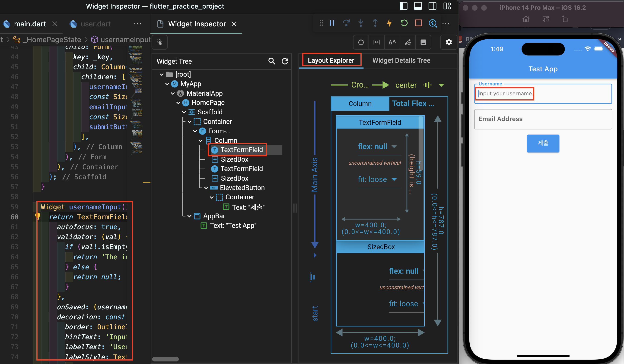Viewport: 624px width, 364px height.
Task: Toggle slow animations with stopwatch icon
Action: tap(361, 42)
